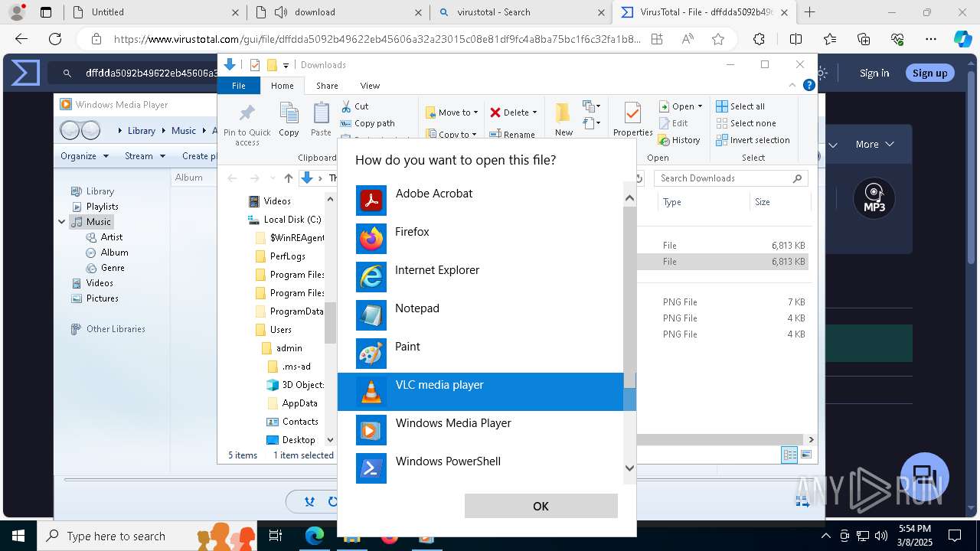Select Artist under Music library
The image size is (980, 551).
click(x=104, y=237)
